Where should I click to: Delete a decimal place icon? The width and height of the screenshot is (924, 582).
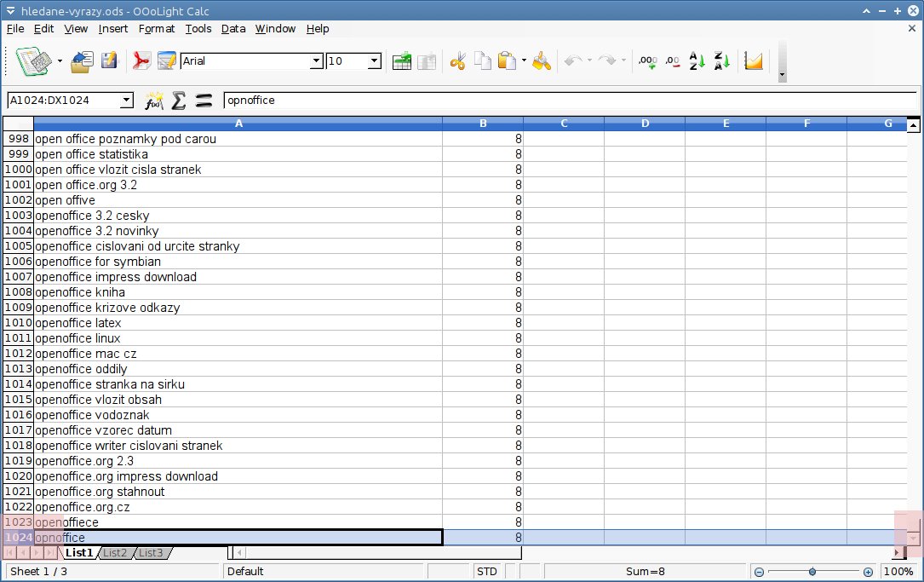[673, 61]
